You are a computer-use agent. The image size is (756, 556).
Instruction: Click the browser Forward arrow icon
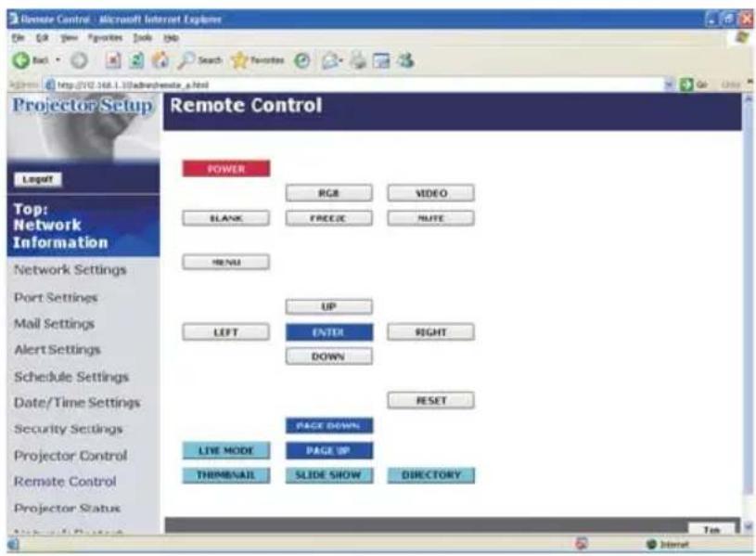(x=79, y=60)
